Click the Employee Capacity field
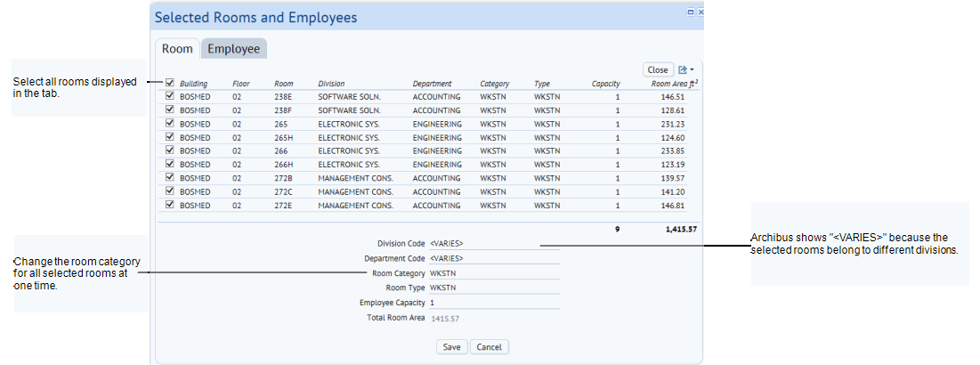980x365 pixels. pyautogui.click(x=494, y=303)
